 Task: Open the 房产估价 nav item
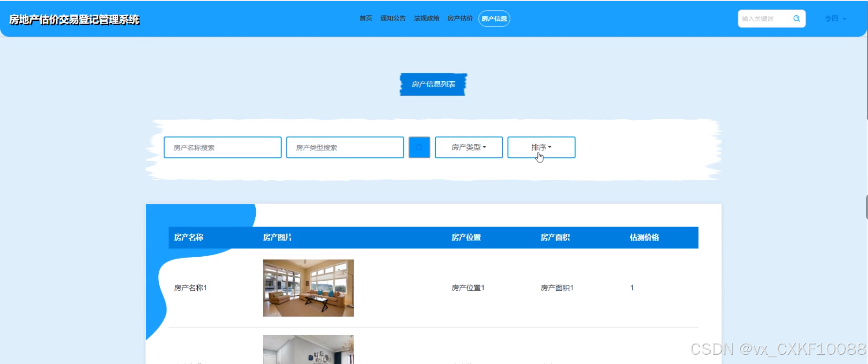point(460,19)
